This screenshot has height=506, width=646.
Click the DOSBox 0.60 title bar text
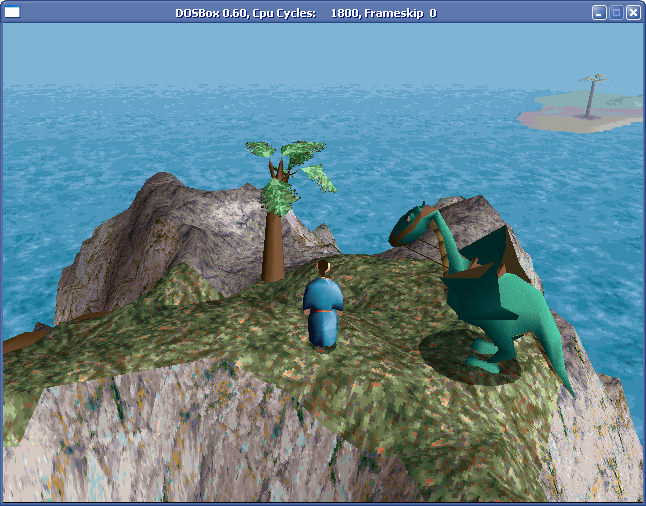coord(306,13)
